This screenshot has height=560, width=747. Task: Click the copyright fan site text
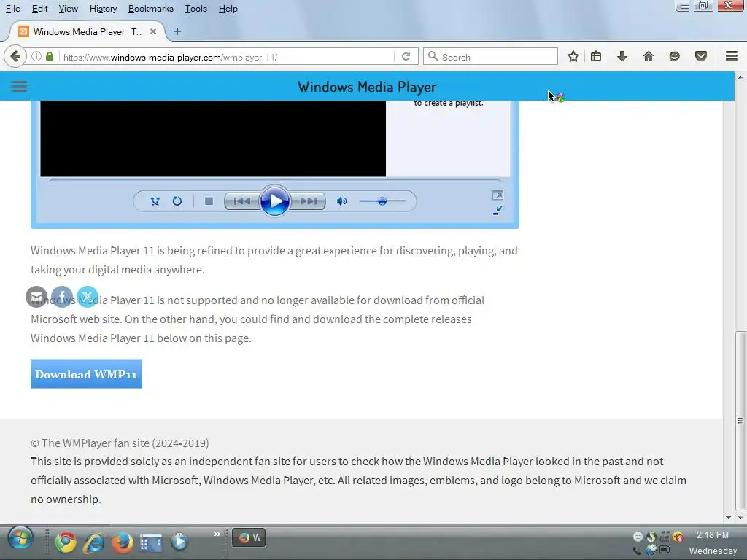point(120,443)
